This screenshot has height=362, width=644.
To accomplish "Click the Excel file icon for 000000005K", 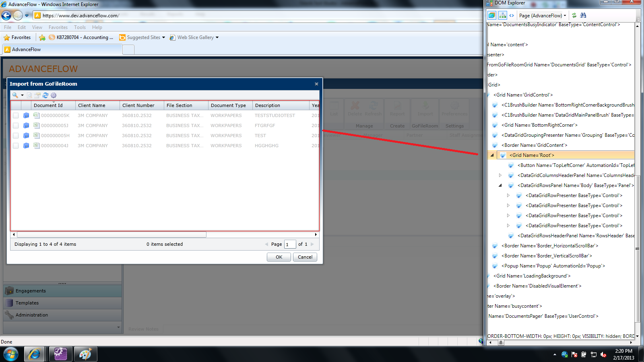I will click(36, 115).
